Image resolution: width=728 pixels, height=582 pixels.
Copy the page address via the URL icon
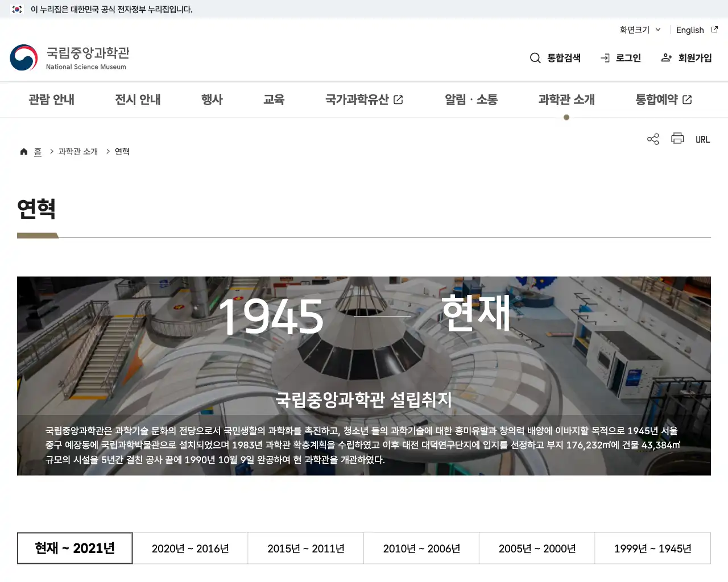702,139
